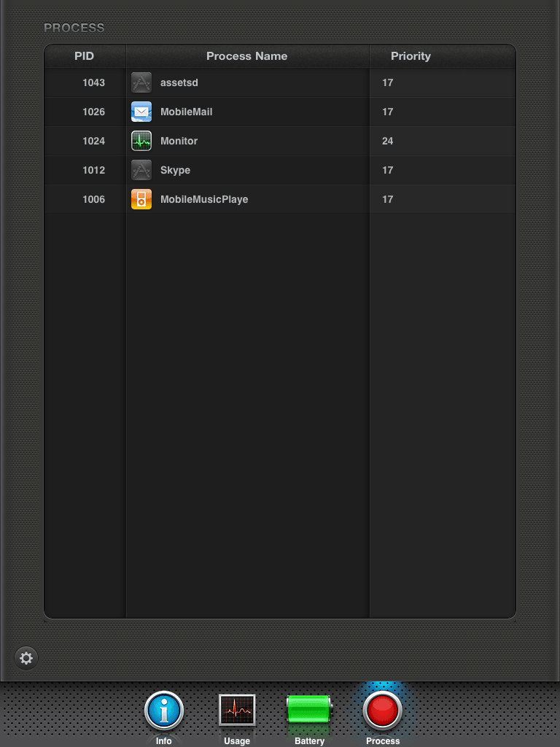Screen dimensions: 560x747
Task: Click the Skype row app icon
Action: coord(141,170)
